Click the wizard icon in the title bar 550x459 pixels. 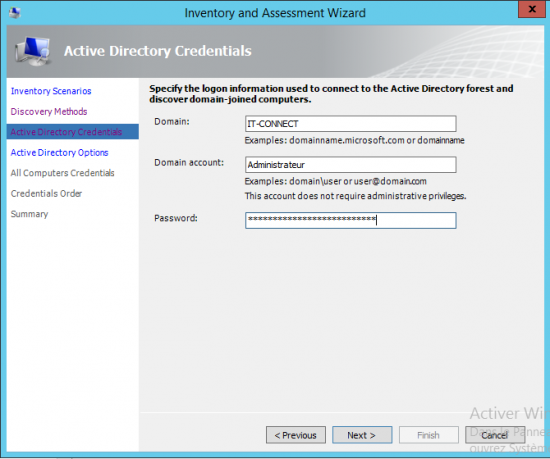[x=15, y=13]
